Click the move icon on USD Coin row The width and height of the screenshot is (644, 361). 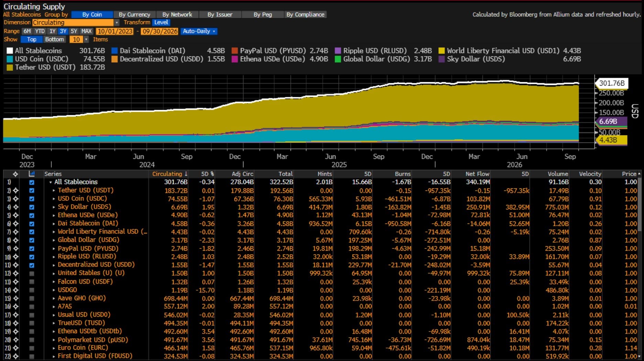(16, 199)
